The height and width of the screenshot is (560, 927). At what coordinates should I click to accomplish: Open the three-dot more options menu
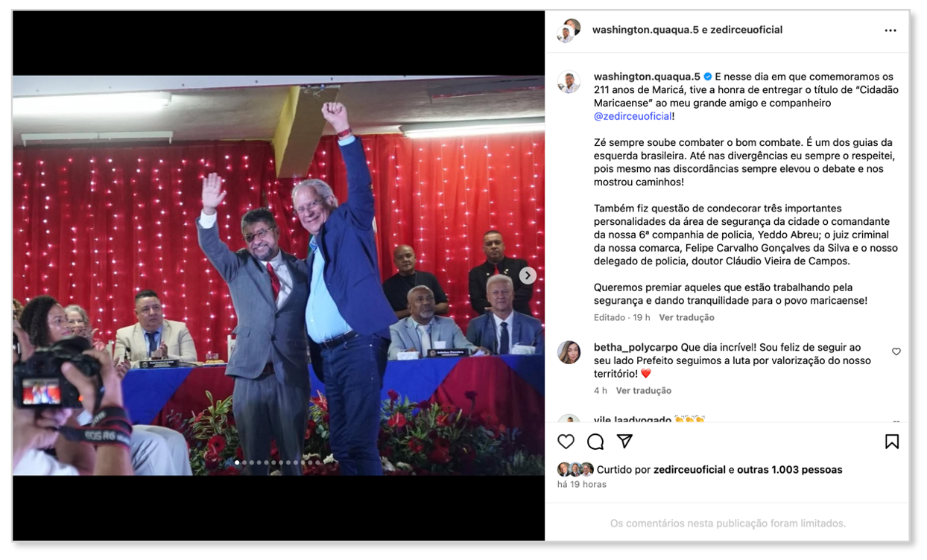pos(890,31)
